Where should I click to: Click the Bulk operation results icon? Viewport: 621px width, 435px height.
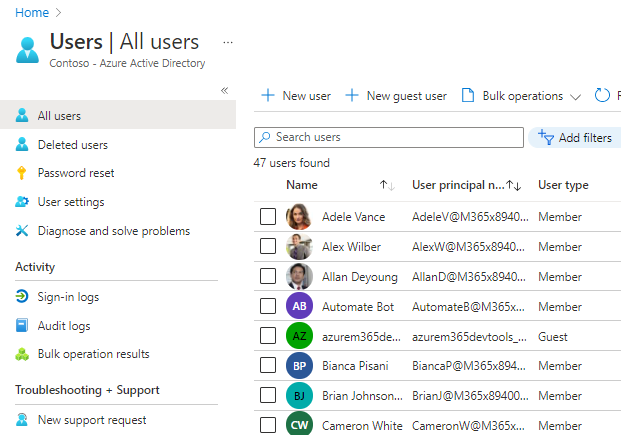22,354
